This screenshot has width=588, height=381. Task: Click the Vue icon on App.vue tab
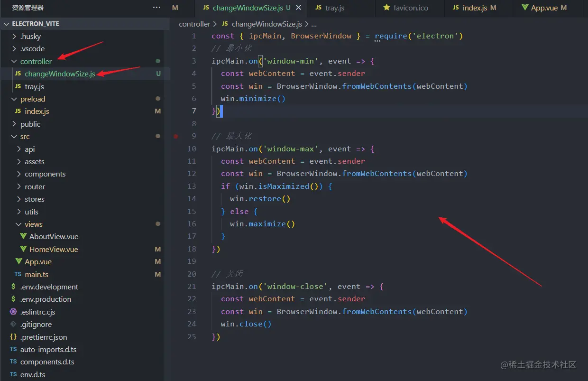coord(525,8)
